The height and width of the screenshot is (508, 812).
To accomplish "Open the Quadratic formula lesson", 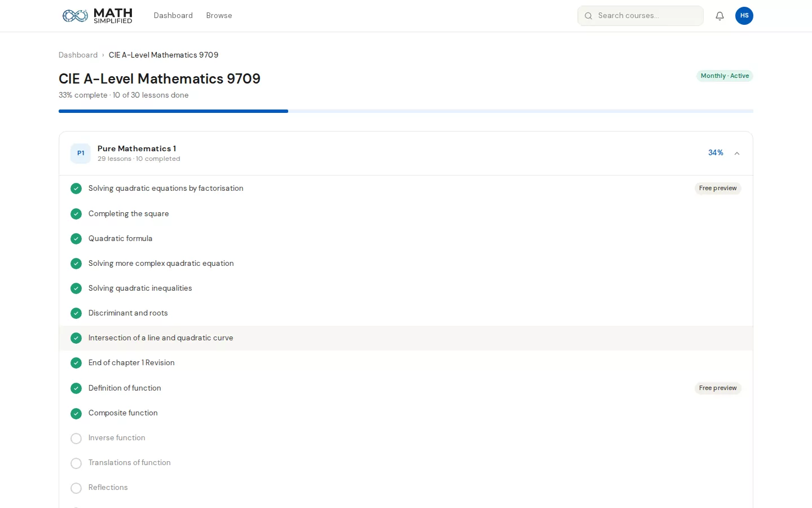I will (x=120, y=239).
